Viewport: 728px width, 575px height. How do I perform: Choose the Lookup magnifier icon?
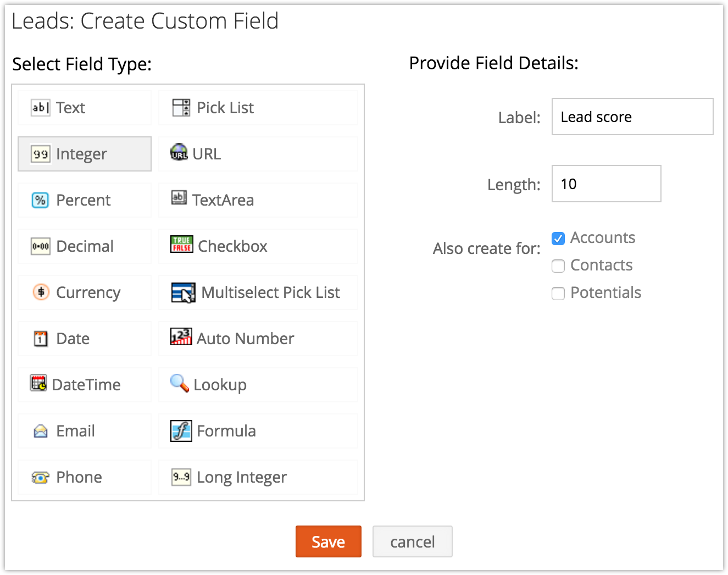(179, 383)
